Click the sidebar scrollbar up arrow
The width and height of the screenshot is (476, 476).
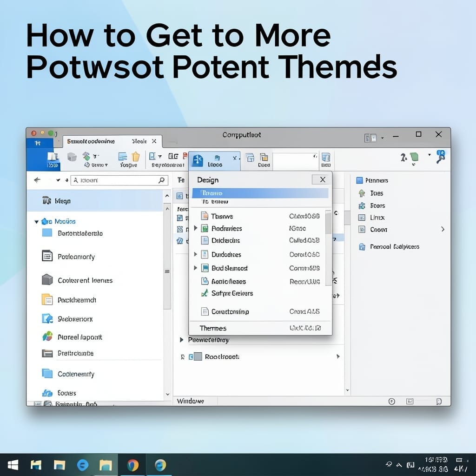point(167,196)
